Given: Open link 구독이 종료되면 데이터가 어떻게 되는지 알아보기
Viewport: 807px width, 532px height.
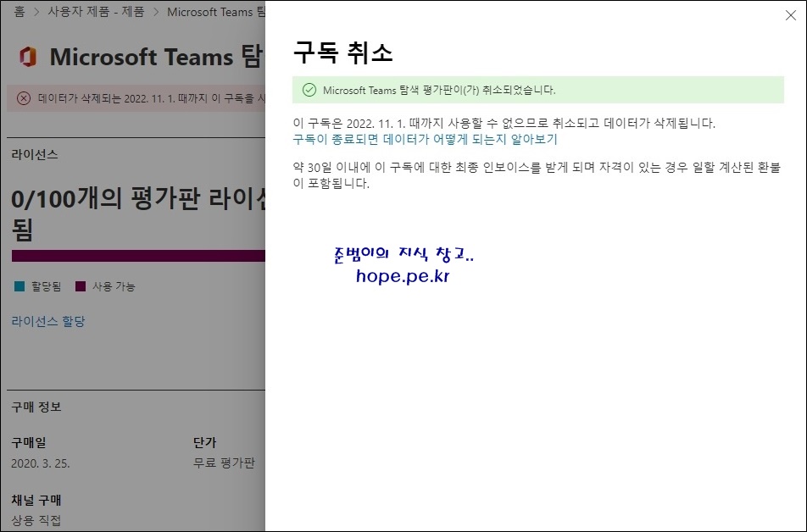Looking at the screenshot, I should click(426, 140).
